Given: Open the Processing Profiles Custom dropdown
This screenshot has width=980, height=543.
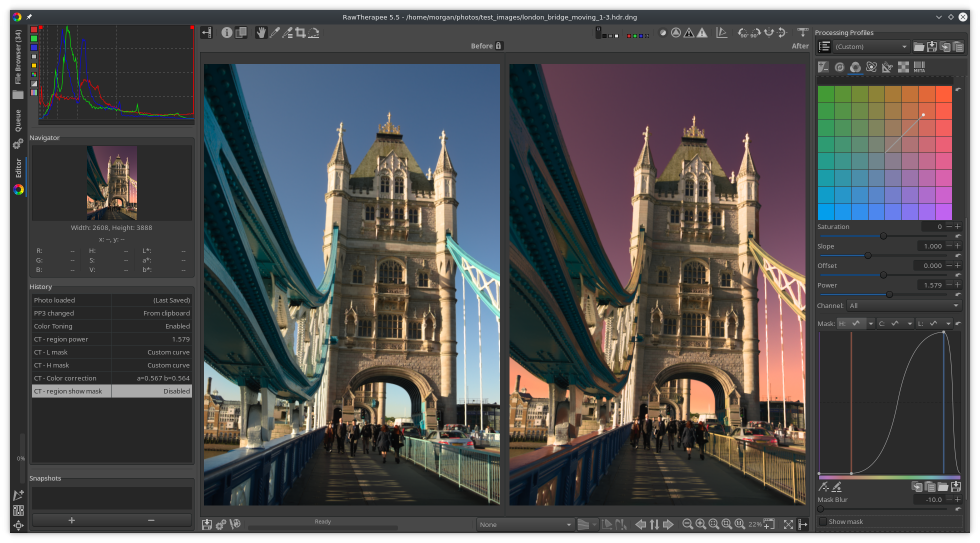Looking at the screenshot, I should tap(871, 46).
